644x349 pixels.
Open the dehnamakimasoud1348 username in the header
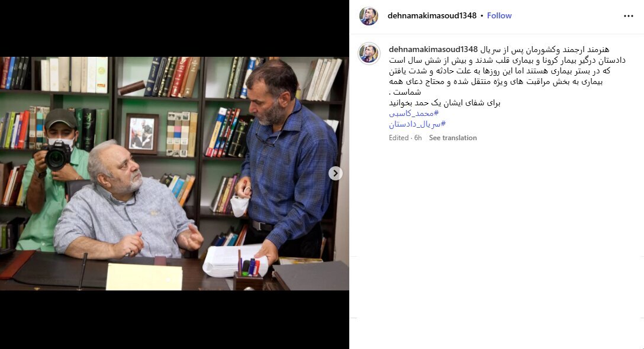[432, 15]
